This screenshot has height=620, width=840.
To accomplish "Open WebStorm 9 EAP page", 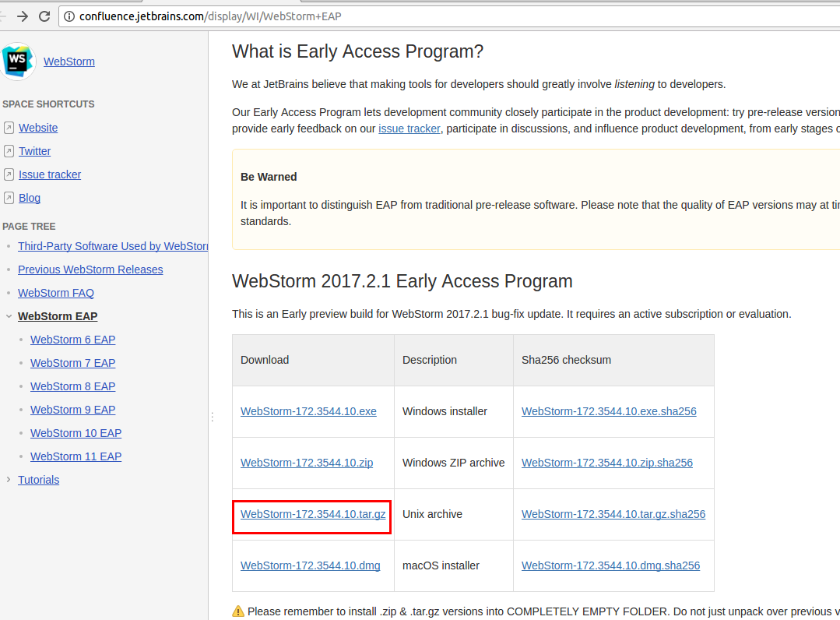I will click(73, 410).
